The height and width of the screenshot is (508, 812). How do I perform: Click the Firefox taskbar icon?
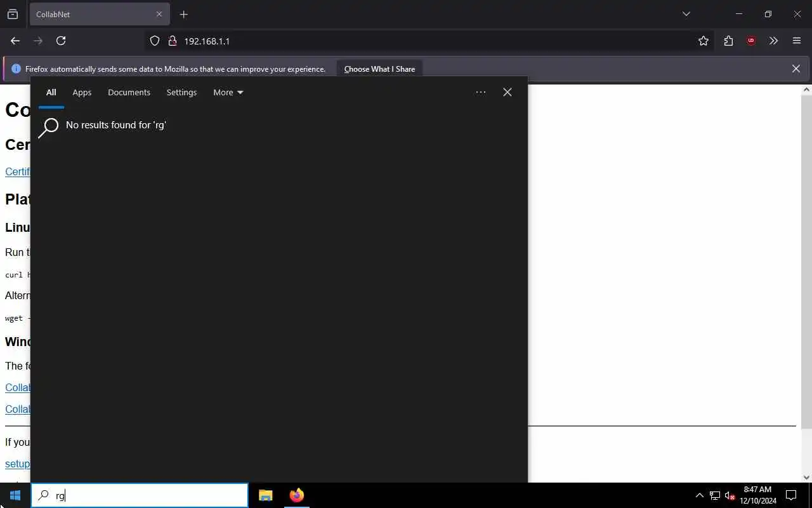click(x=296, y=495)
